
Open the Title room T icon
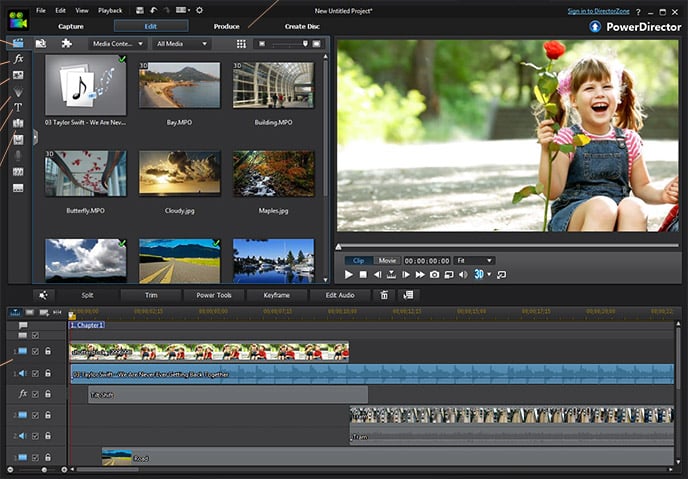pyautogui.click(x=18, y=107)
